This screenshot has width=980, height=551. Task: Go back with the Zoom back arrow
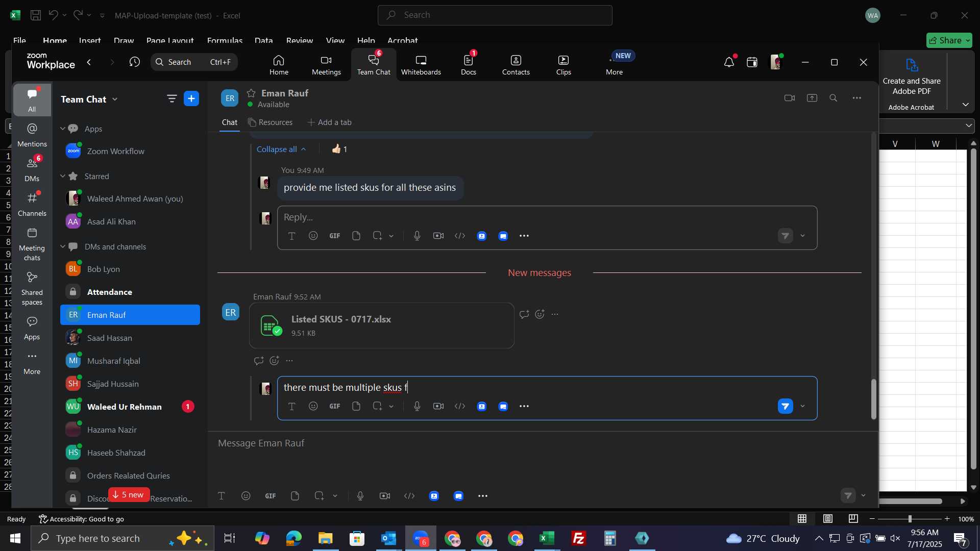point(89,62)
